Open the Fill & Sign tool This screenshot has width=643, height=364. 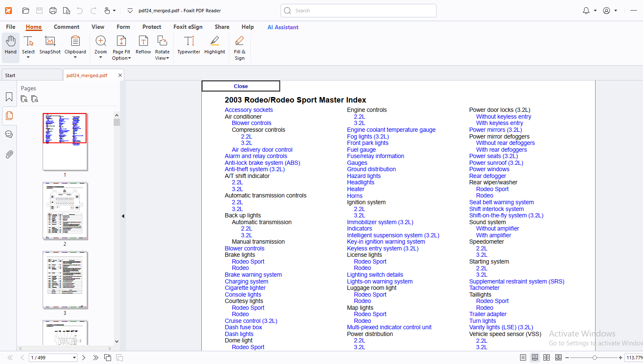(x=239, y=47)
